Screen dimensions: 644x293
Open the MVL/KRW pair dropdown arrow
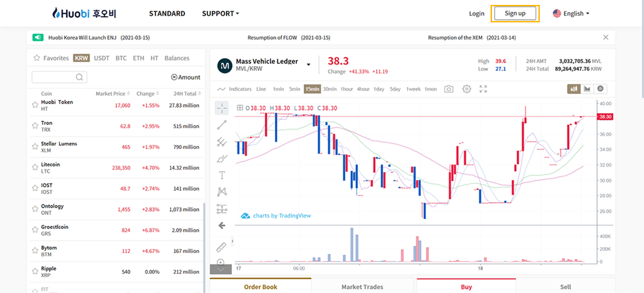[308, 65]
